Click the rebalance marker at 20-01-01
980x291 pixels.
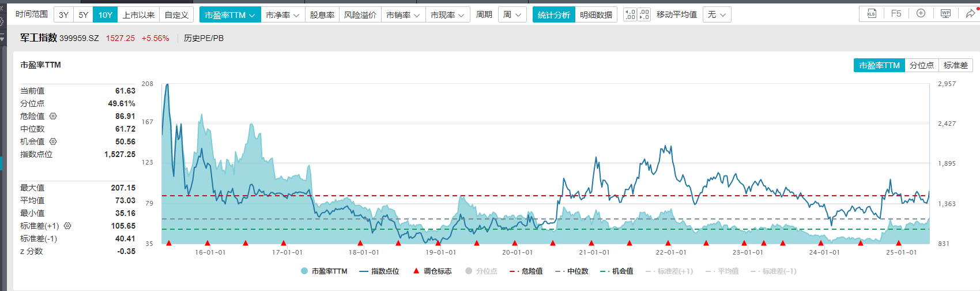515,243
